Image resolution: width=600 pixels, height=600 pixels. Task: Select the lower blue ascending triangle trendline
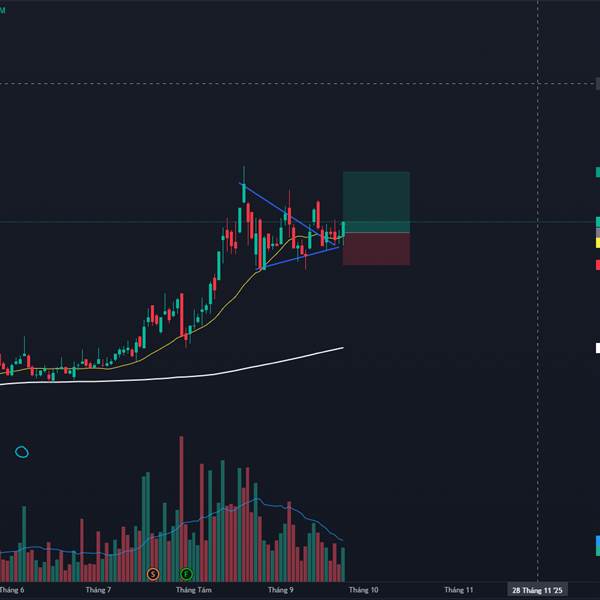click(x=297, y=259)
